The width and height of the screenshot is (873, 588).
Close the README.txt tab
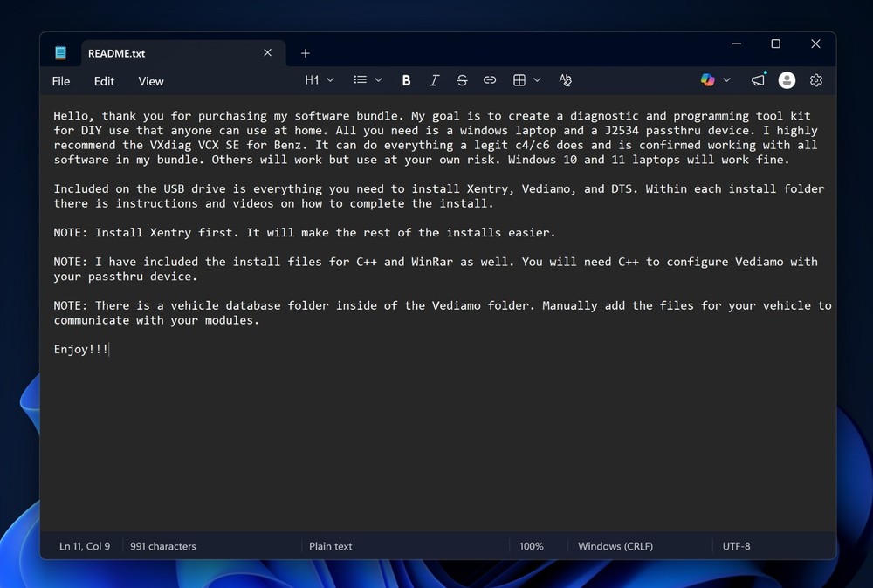point(267,53)
